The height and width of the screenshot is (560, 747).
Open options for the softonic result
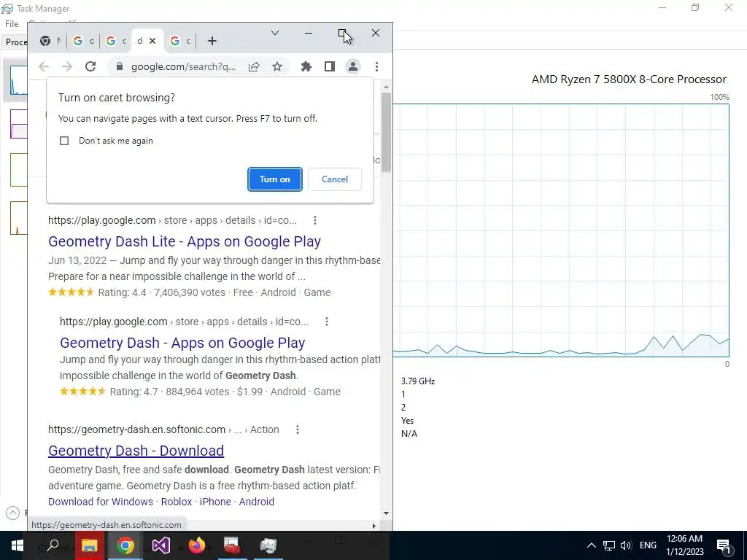(298, 429)
